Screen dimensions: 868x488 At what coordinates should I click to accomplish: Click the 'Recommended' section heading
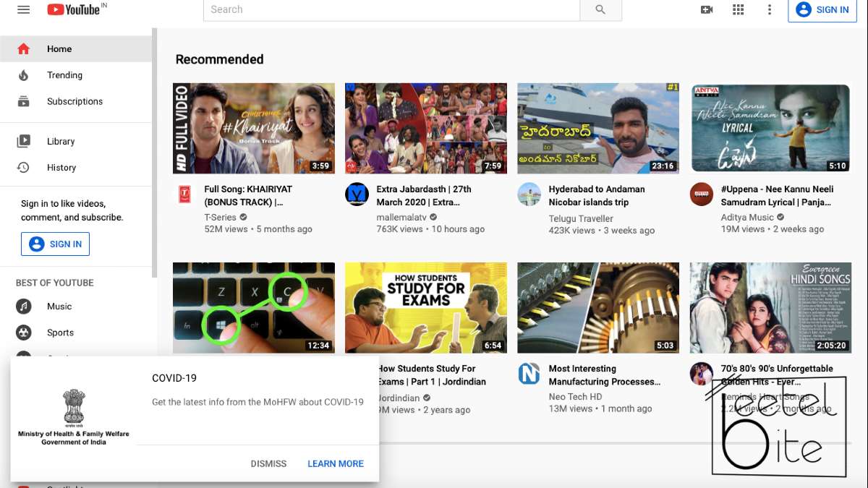[x=219, y=59]
